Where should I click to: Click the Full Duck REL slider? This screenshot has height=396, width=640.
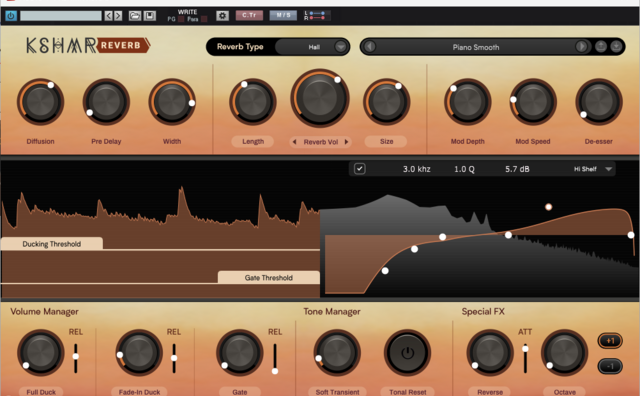[x=76, y=358]
